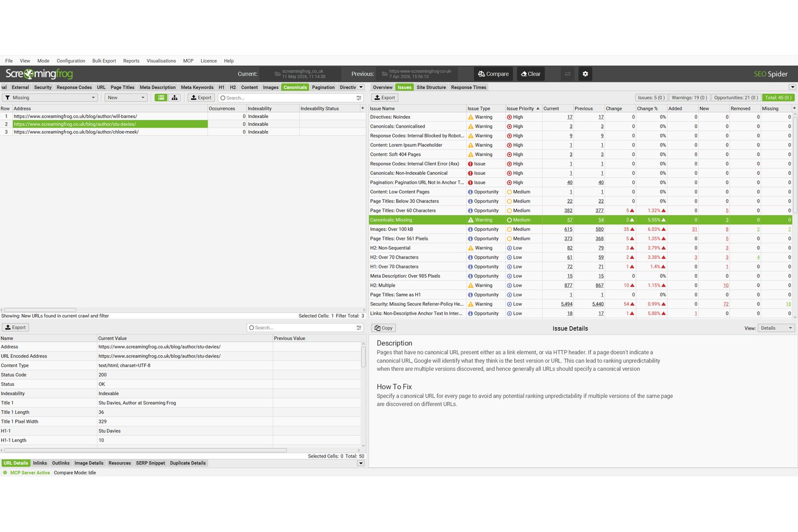Image resolution: width=798 pixels, height=532 pixels.
Task: Sort by Issue Priority column arrow
Action: (x=538, y=108)
